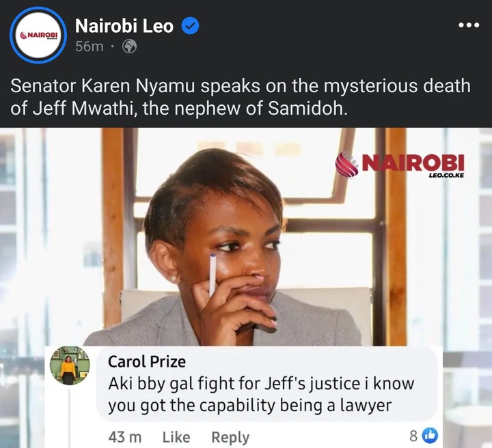Image resolution: width=492 pixels, height=448 pixels.
Task: Click the 56m post timestamp
Action: (90, 46)
